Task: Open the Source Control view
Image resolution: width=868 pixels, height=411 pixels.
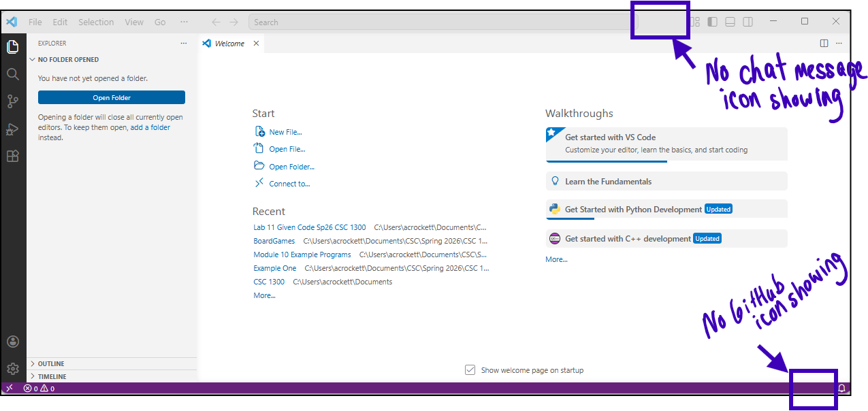Action: coord(12,101)
